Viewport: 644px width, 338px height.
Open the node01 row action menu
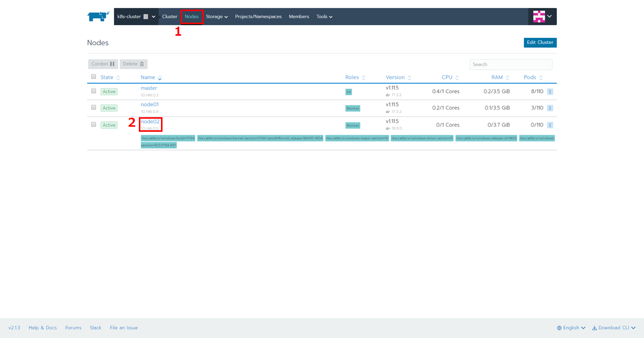tap(550, 108)
